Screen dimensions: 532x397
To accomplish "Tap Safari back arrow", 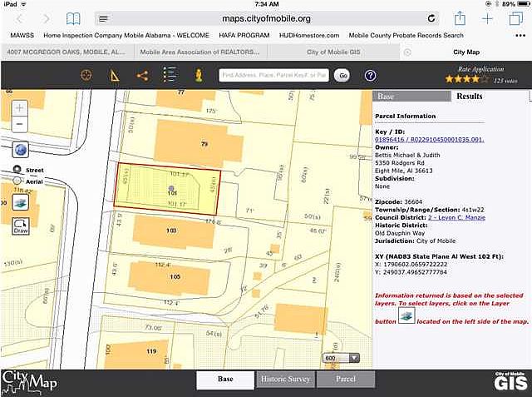I will [19, 18].
